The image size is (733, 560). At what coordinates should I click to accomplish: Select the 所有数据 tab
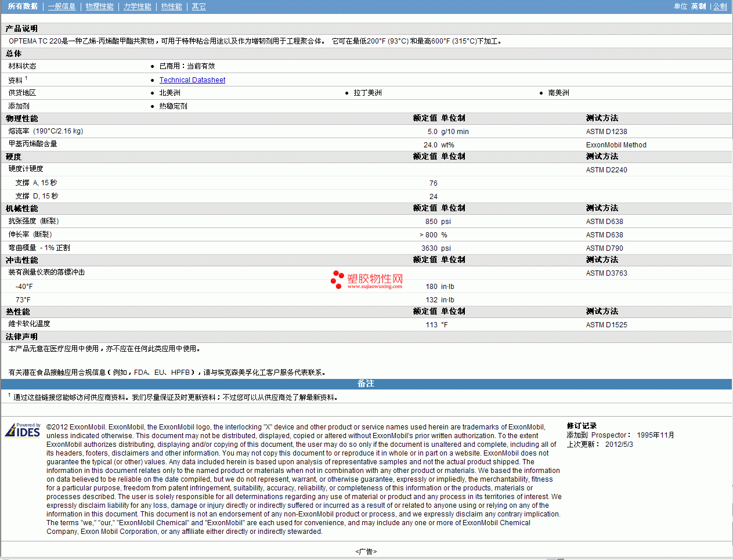pos(23,6)
